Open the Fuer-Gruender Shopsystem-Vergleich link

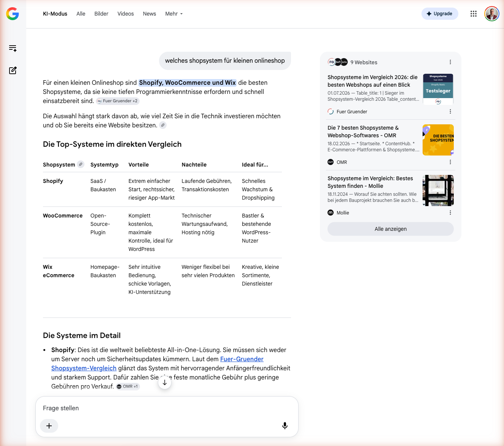coord(157,363)
